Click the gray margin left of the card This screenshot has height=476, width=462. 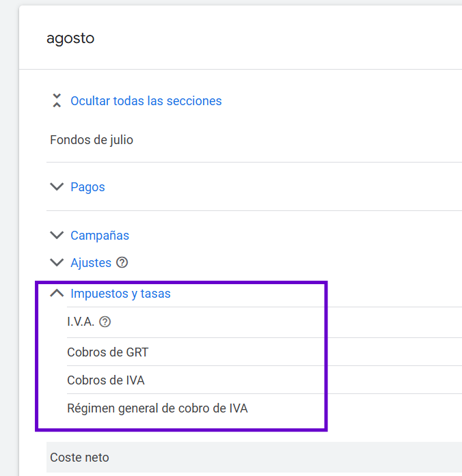click(x=9, y=239)
